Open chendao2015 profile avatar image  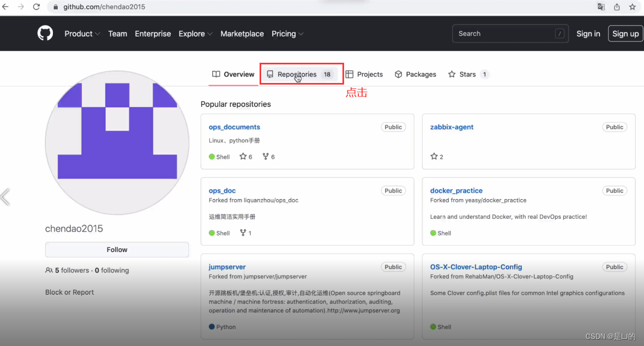117,142
